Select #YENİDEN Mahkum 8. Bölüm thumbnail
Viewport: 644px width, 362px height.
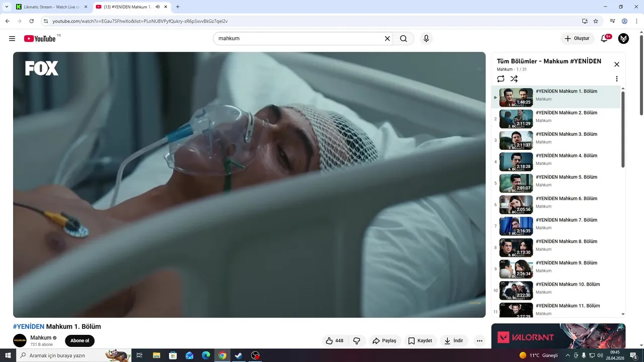(x=516, y=248)
